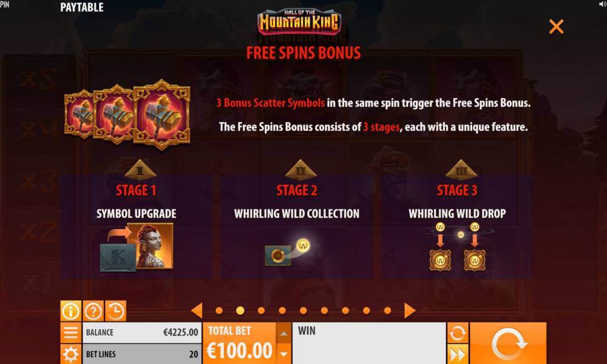Decrease total bet with down arrow
The image size is (607, 364).
(283, 354)
